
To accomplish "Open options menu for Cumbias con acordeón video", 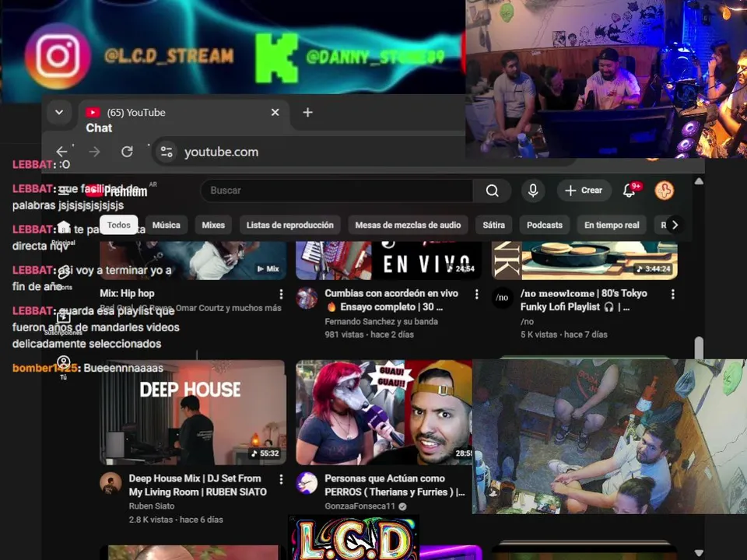I will 477,294.
